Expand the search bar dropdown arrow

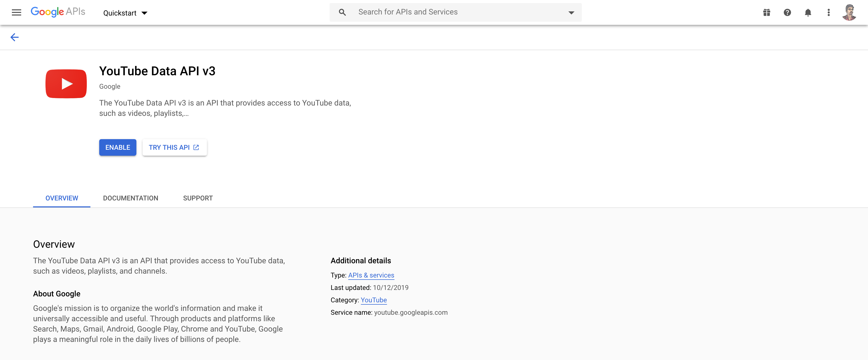[571, 12]
